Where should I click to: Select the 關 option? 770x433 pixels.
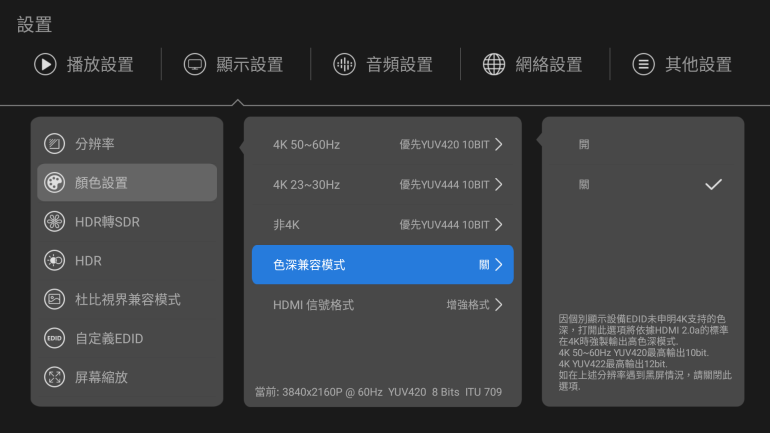tap(643, 185)
